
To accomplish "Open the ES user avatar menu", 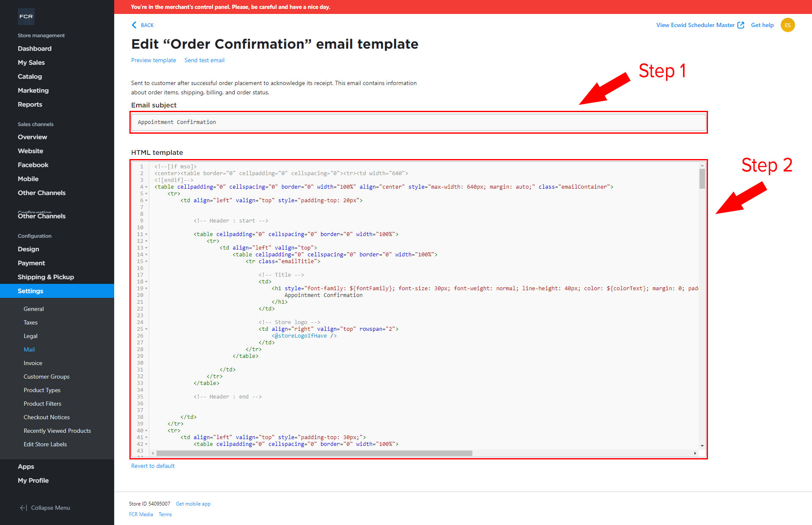I will click(x=787, y=25).
